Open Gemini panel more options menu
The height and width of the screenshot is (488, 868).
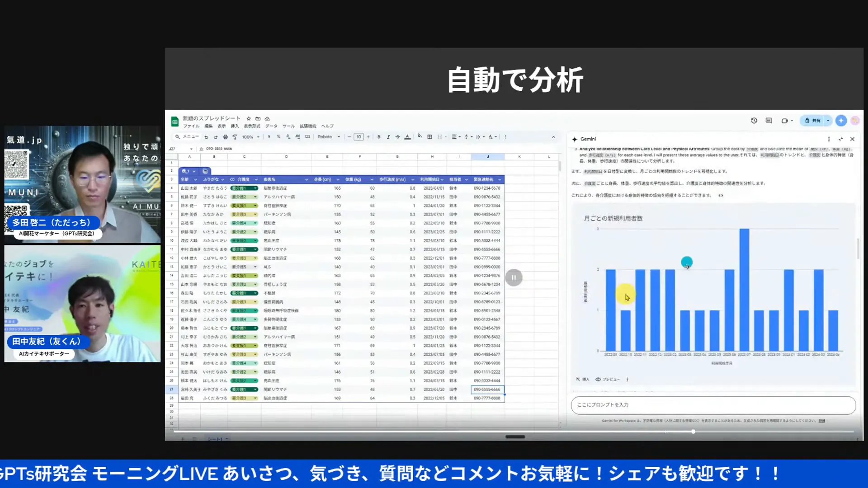point(829,139)
